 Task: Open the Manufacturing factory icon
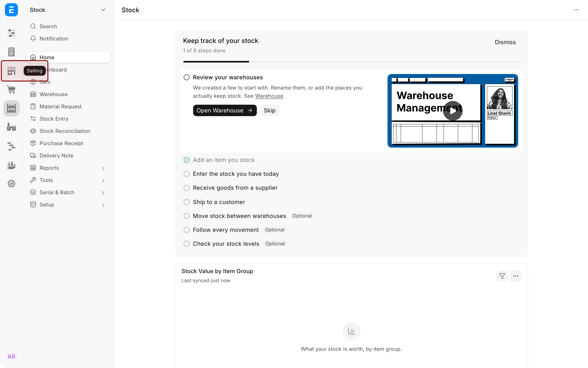tap(11, 127)
